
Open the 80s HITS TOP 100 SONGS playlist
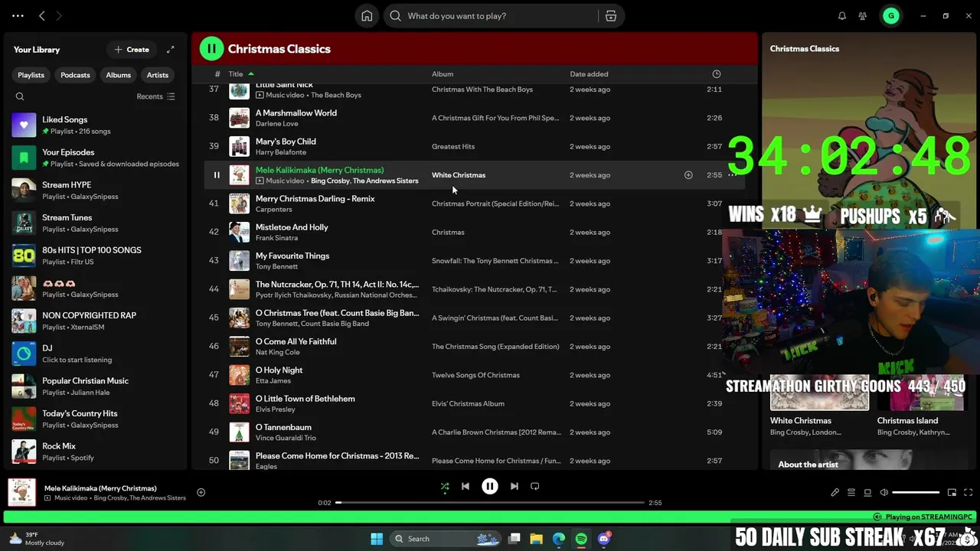click(x=95, y=256)
